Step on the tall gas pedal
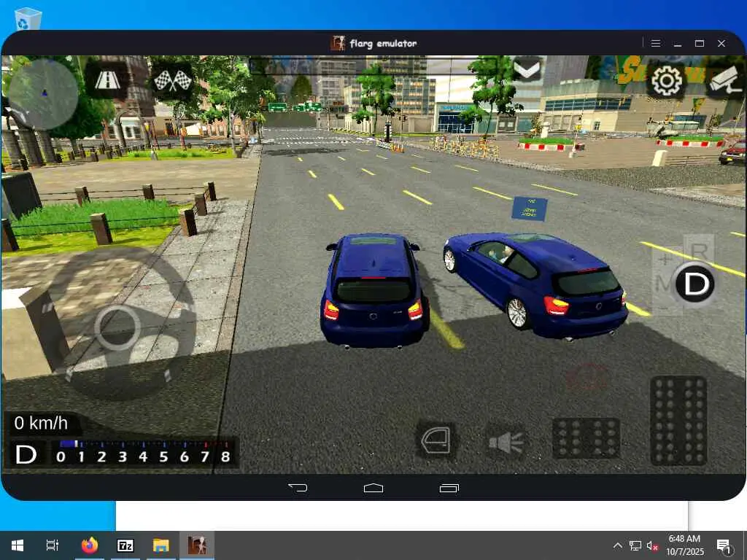This screenshot has width=747, height=560. (678, 421)
